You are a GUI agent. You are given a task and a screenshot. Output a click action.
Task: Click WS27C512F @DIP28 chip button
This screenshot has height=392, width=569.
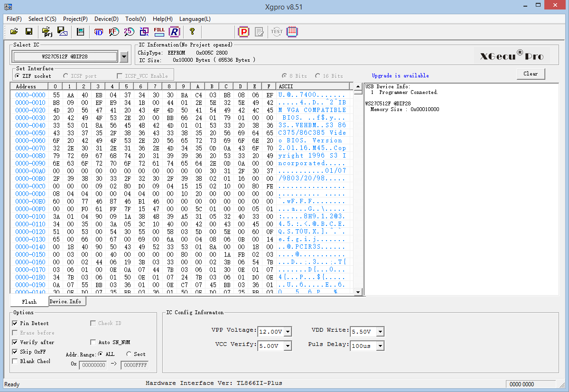(65, 56)
